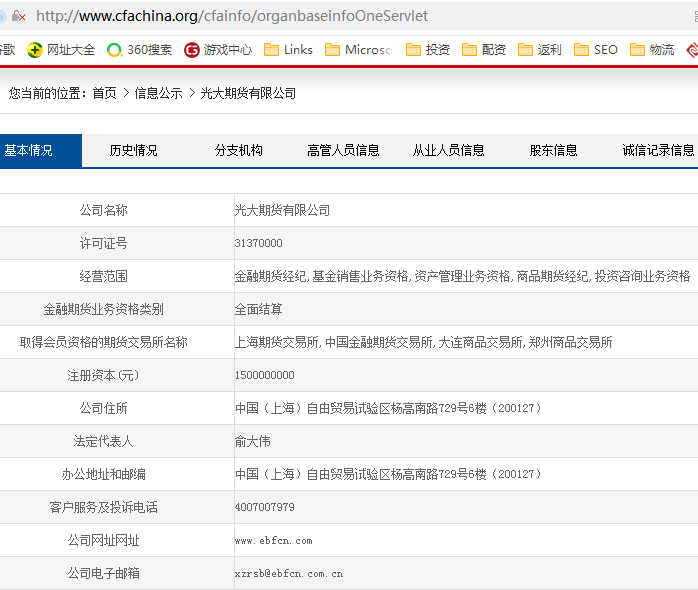The image size is (698, 590).
Task: Click the company website www.ebfcn.com text
Action: pyautogui.click(x=273, y=541)
